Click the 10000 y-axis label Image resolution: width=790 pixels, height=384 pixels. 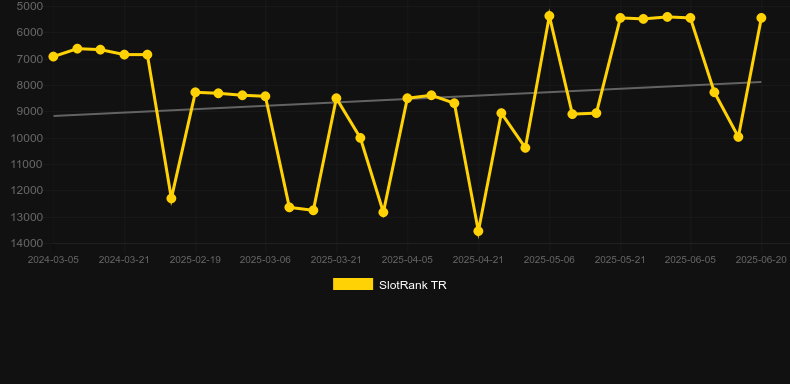point(27,138)
